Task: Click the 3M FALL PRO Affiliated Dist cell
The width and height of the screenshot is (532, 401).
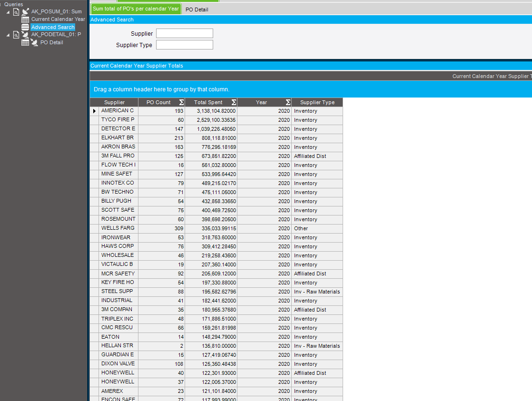Action: [x=317, y=156]
